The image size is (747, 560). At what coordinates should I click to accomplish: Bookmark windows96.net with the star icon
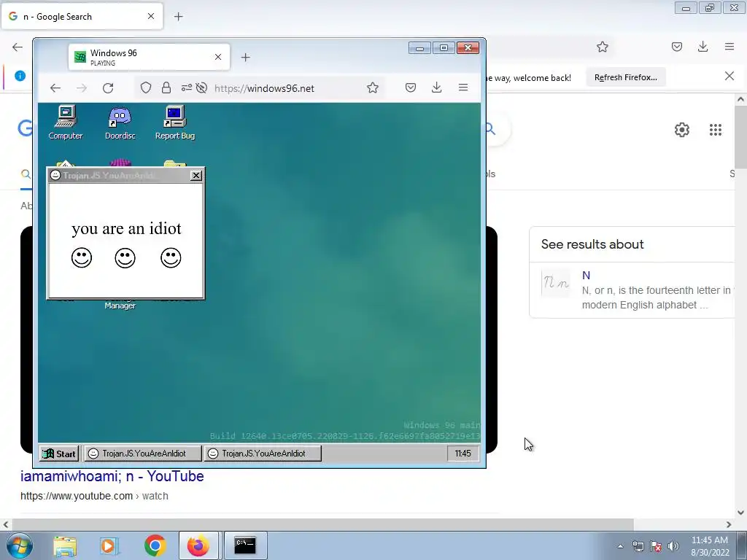pyautogui.click(x=373, y=87)
